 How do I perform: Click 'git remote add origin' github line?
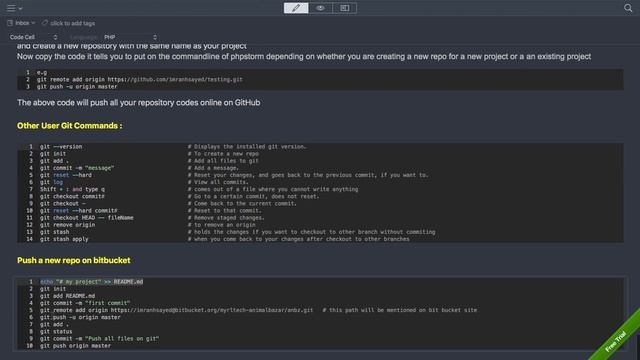[x=140, y=80]
